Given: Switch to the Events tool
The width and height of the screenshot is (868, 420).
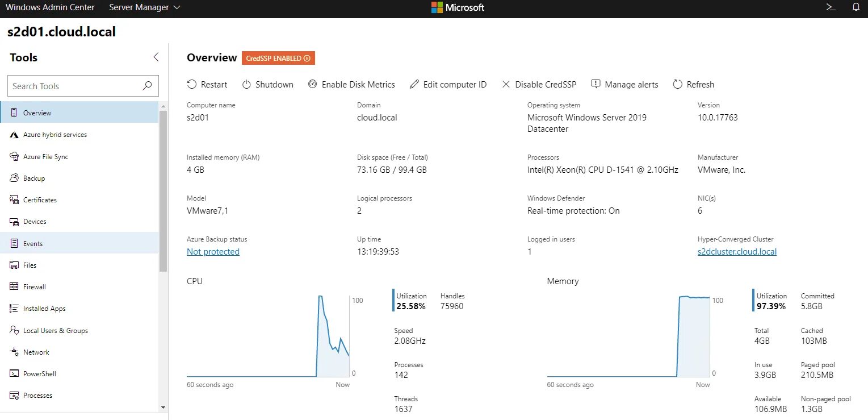Looking at the screenshot, I should [x=33, y=243].
